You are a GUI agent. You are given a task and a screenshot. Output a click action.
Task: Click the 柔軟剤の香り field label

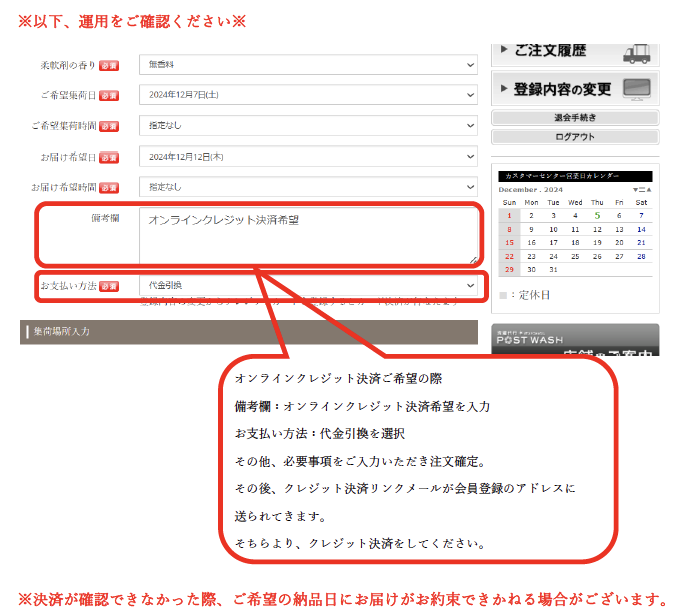[x=68, y=66]
